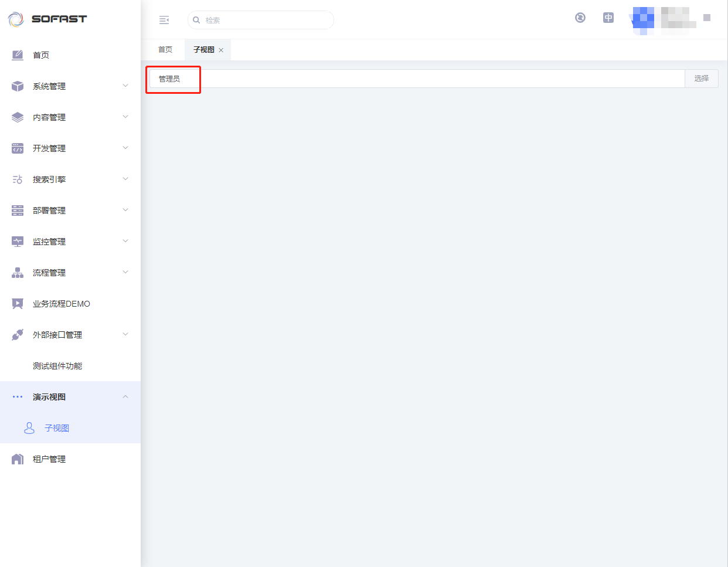Expand the 开发管理 menu
Image resolution: width=728 pixels, height=567 pixels.
pyautogui.click(x=70, y=148)
